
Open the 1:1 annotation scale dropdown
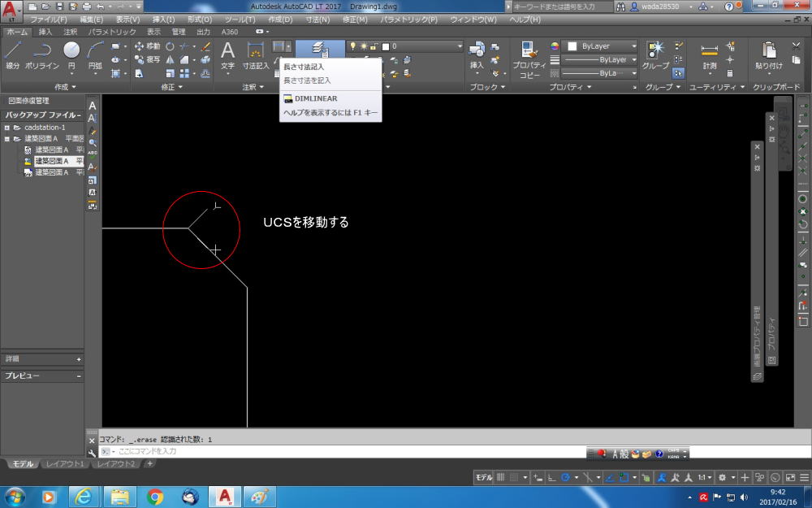coord(705,477)
